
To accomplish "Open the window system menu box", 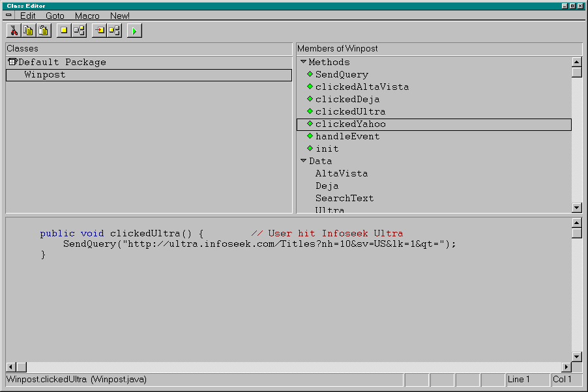I will [x=8, y=16].
